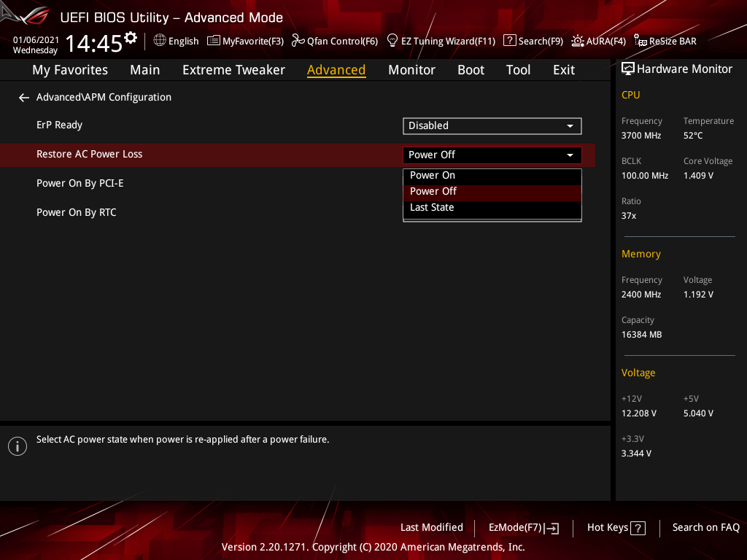Click the Hot Keys question mark icon
The width and height of the screenshot is (747, 560).
[638, 528]
